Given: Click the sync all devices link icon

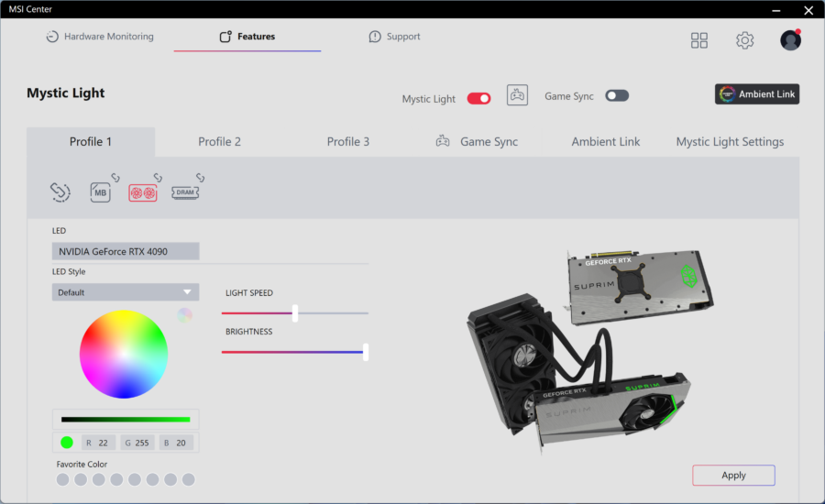Looking at the screenshot, I should (60, 192).
